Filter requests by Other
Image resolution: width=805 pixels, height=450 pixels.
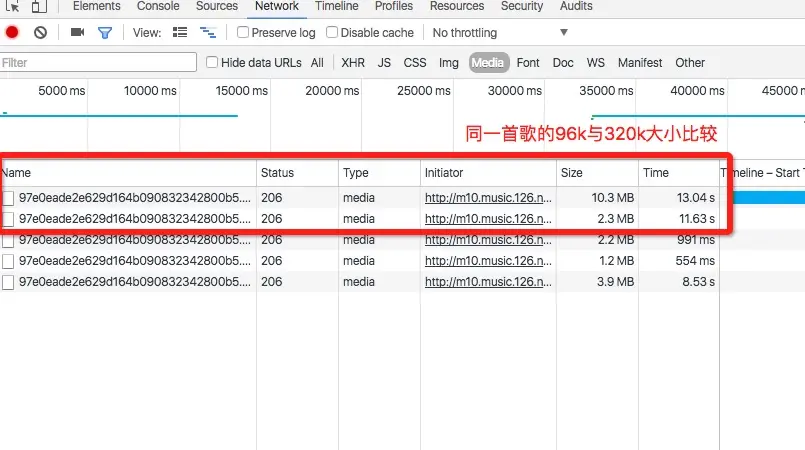690,63
